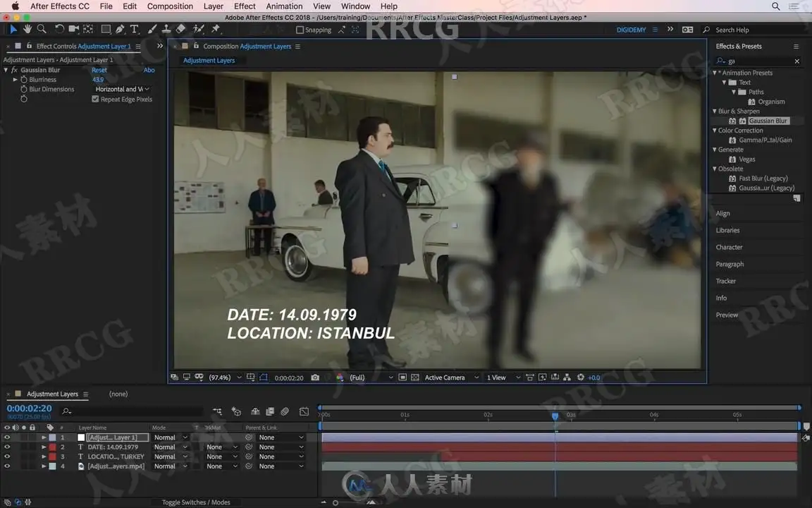Click the layer 1 label color swatch

coord(52,437)
